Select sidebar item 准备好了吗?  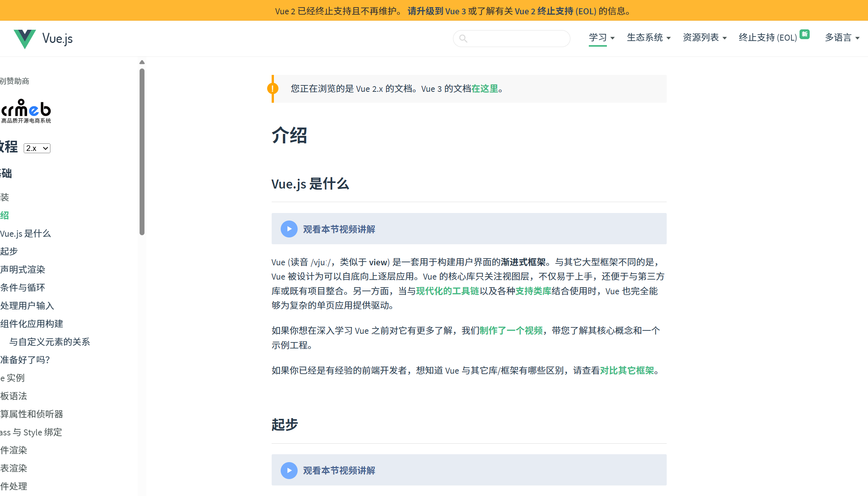[25, 360]
